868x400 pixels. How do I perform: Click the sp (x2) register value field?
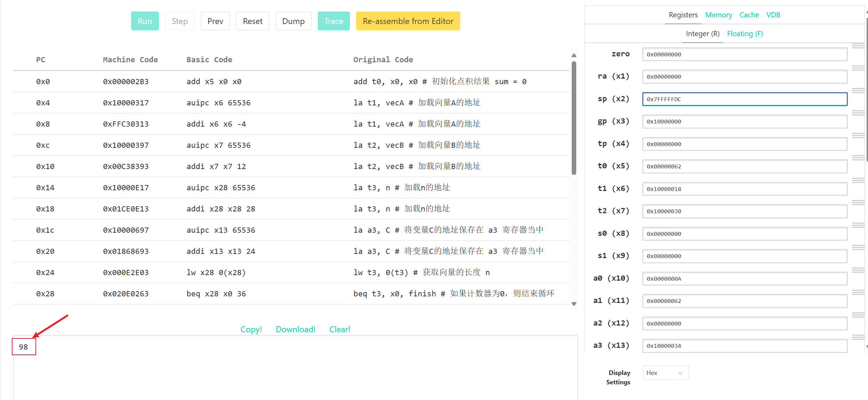744,99
